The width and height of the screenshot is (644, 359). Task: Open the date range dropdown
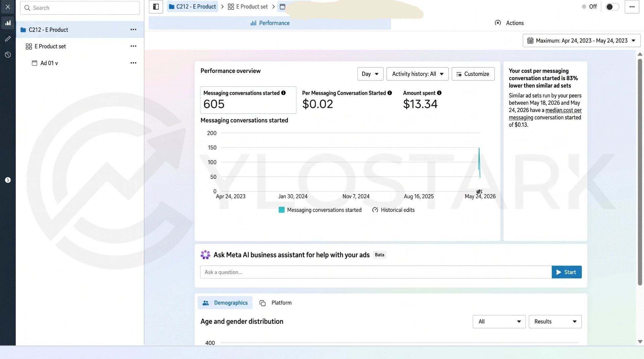pos(582,41)
